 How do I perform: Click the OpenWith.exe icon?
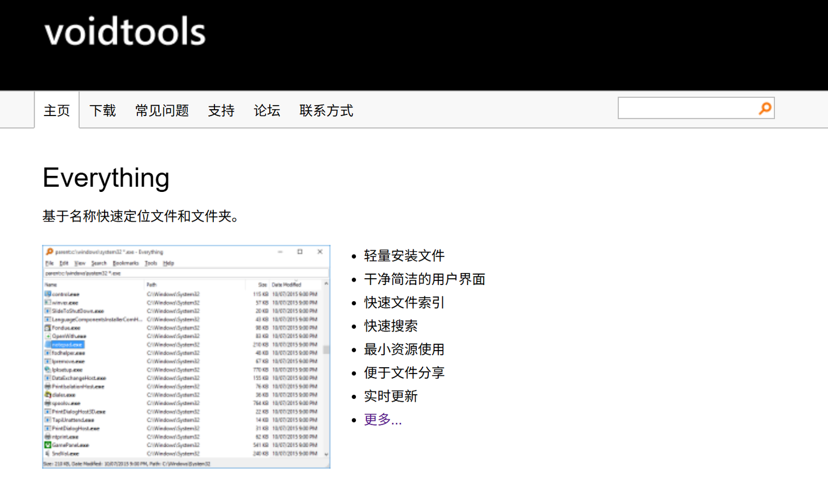pos(47,336)
